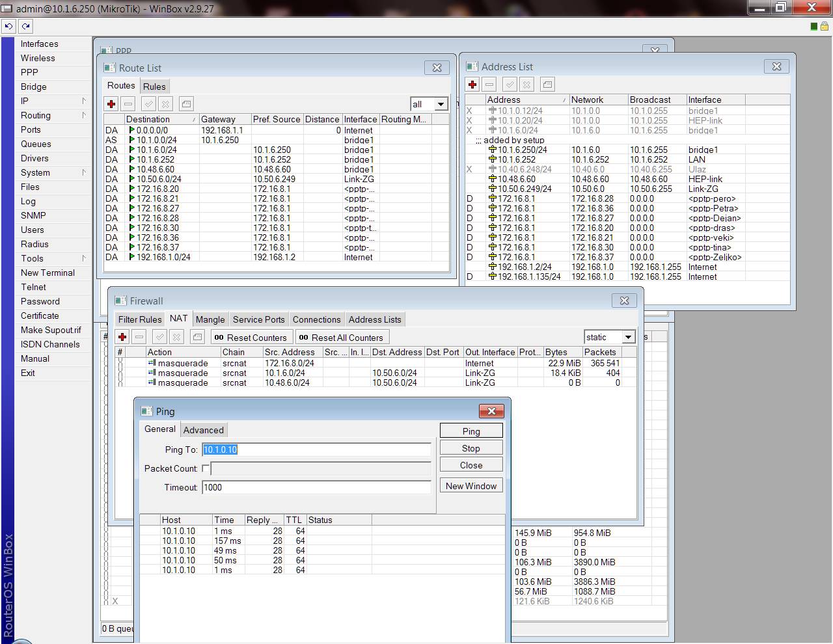This screenshot has height=644, width=833.
Task: Open the comment icon in the Route List toolbar
Action: coord(185,103)
